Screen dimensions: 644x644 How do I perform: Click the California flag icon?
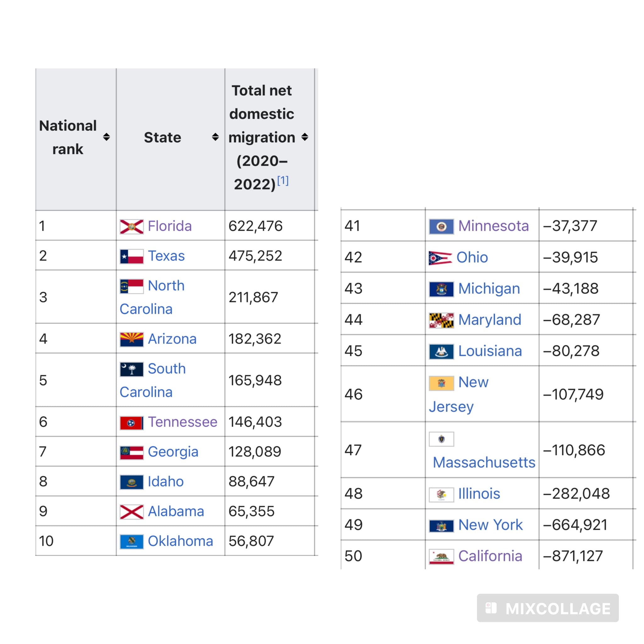(x=441, y=556)
